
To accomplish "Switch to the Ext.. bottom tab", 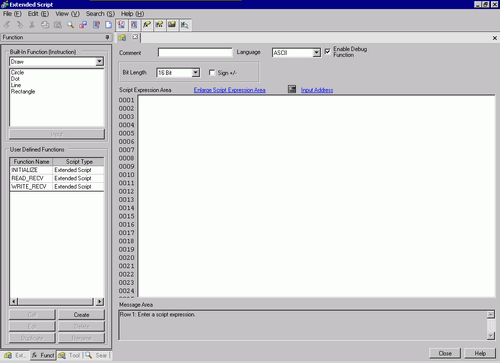I will (x=15, y=355).
